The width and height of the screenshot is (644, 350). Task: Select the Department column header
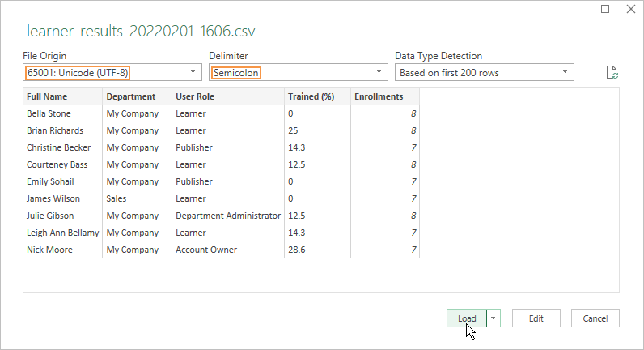tap(138, 96)
